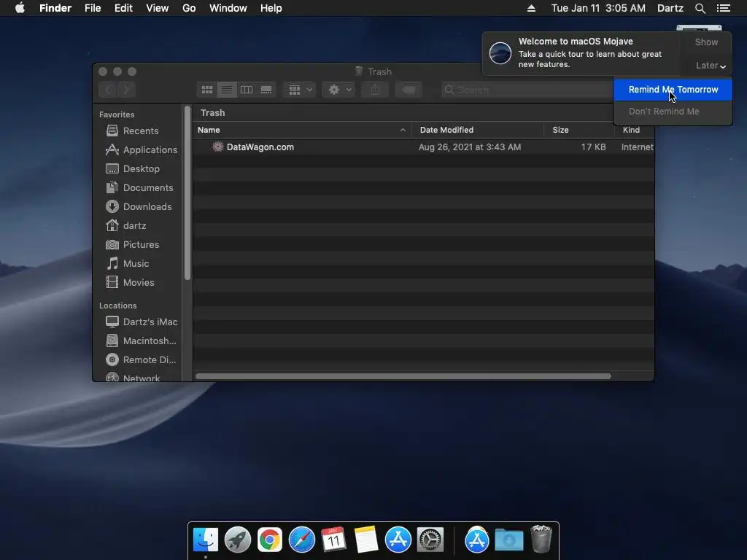Open the Apple menu
747x560 pixels.
[x=20, y=8]
